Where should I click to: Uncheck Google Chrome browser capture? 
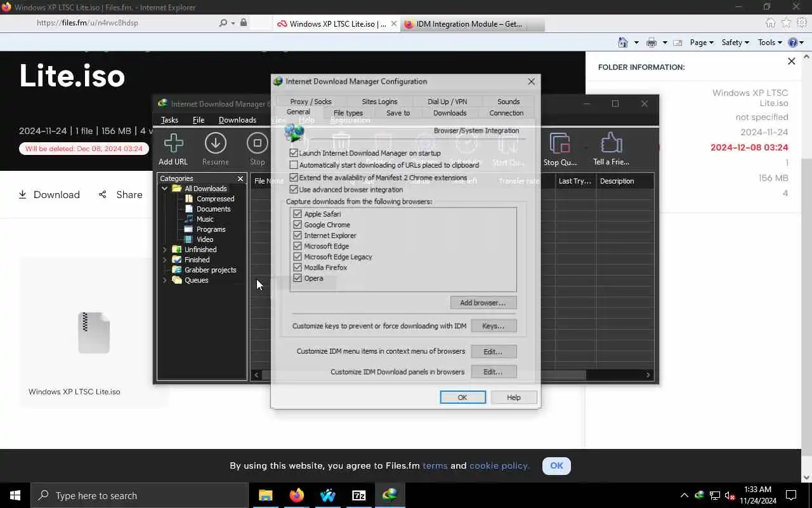[x=298, y=225]
